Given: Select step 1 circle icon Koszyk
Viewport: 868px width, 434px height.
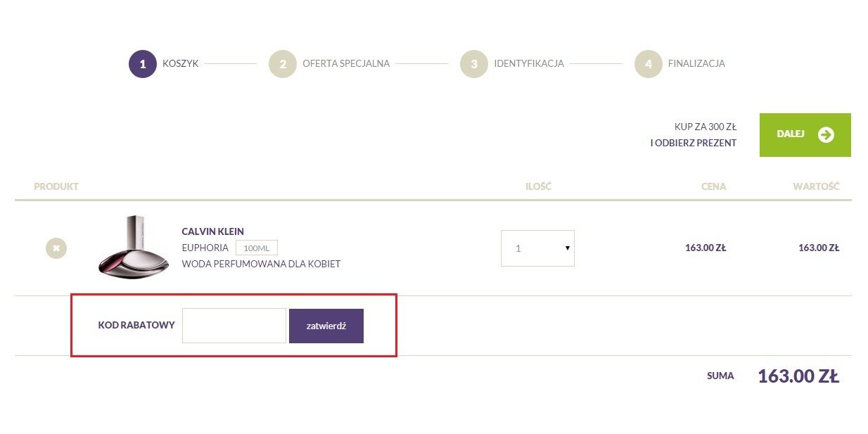Looking at the screenshot, I should tap(142, 64).
